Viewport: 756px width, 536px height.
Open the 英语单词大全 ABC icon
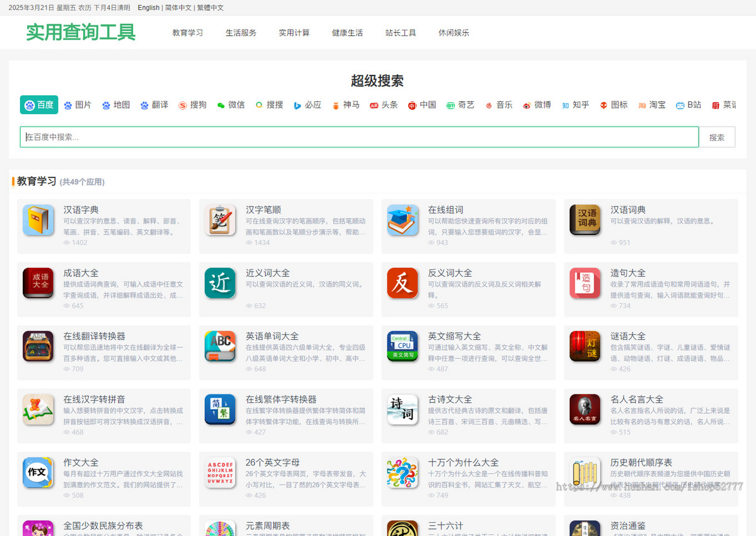pyautogui.click(x=220, y=346)
